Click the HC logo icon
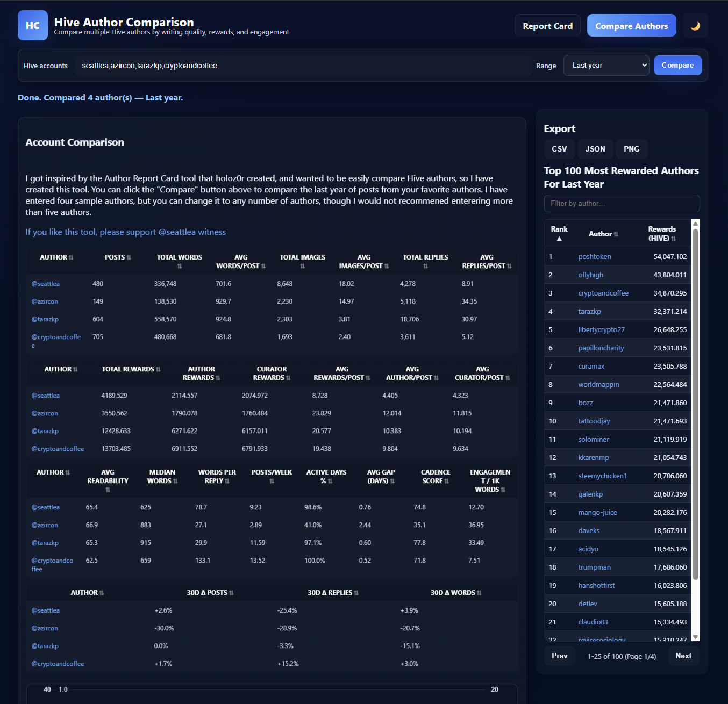Viewport: 728px width, 704px height. 33,25
